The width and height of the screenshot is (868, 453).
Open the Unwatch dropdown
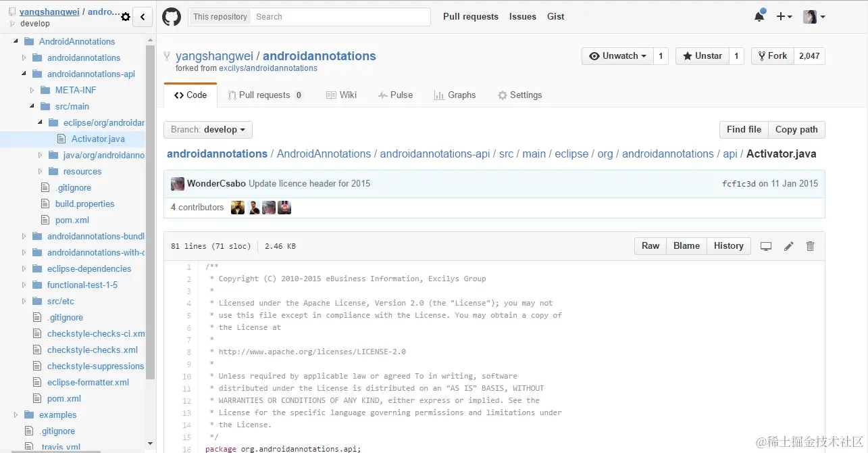[x=617, y=56]
